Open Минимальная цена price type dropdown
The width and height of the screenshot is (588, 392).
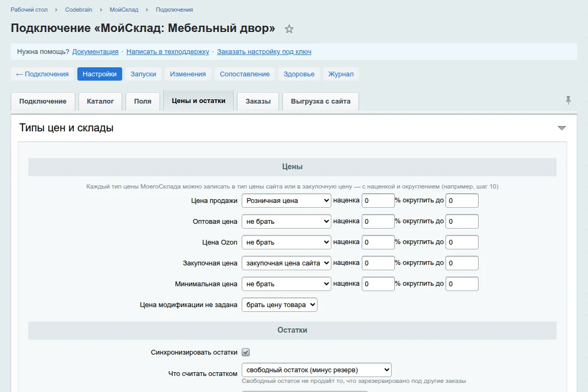tap(287, 284)
